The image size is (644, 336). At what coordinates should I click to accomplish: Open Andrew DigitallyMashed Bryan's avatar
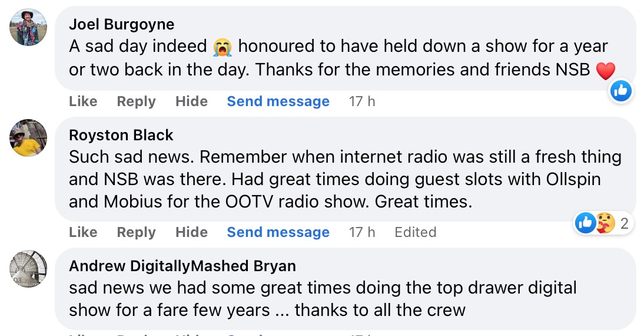coord(28,269)
